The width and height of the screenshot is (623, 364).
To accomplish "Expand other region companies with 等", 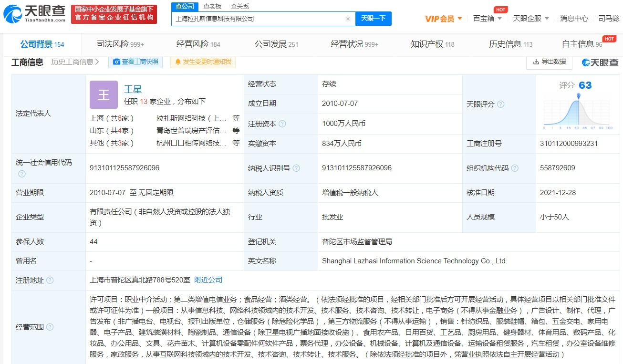I will click(x=236, y=143).
